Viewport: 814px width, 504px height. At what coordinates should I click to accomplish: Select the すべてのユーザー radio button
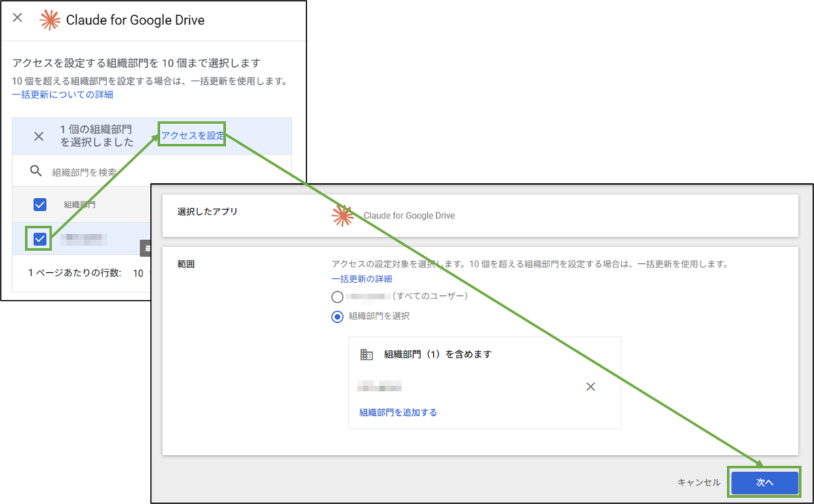click(x=337, y=296)
